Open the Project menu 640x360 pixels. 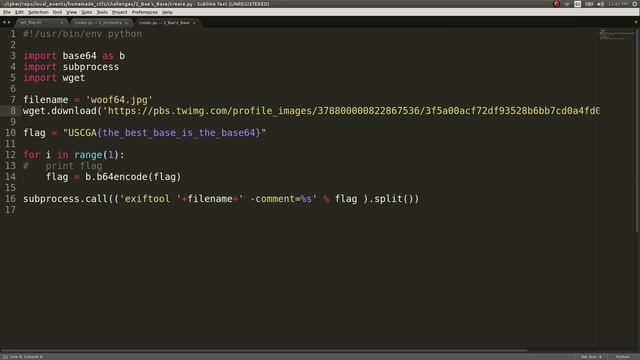(120, 12)
